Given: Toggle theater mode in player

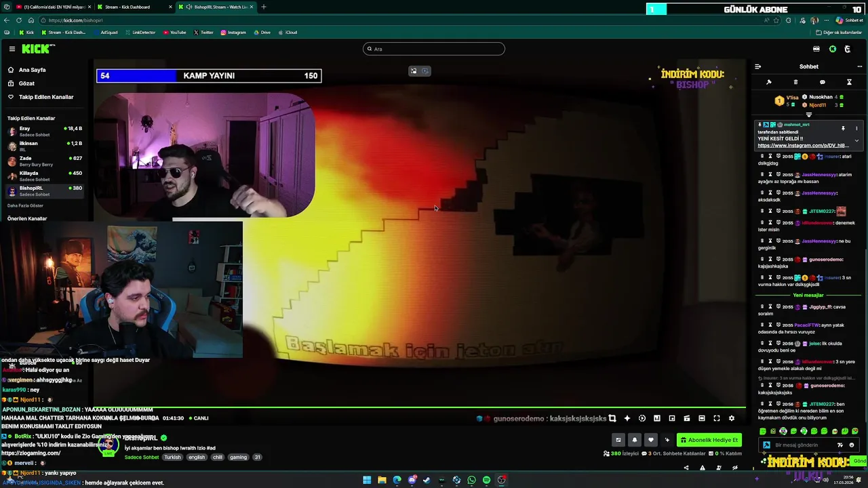Looking at the screenshot, I should click(702, 418).
